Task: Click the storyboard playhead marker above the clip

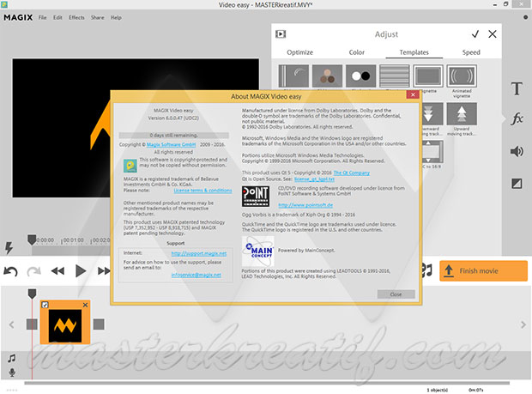Action: pos(32,294)
